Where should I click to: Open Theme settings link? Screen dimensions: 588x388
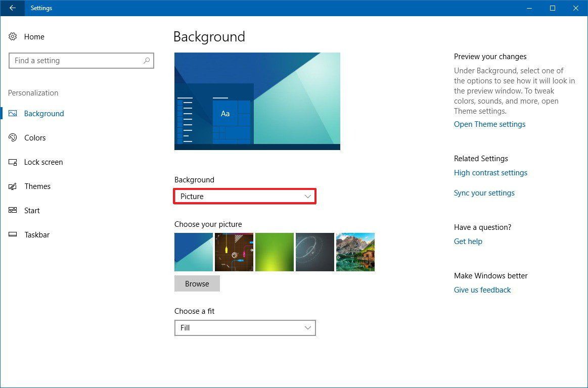pyautogui.click(x=489, y=124)
